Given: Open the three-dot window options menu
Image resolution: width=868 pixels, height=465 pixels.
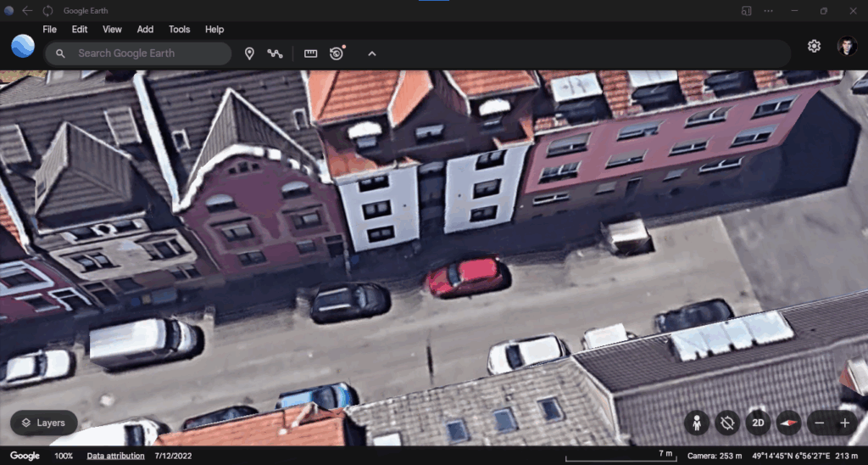Looking at the screenshot, I should tap(769, 11).
